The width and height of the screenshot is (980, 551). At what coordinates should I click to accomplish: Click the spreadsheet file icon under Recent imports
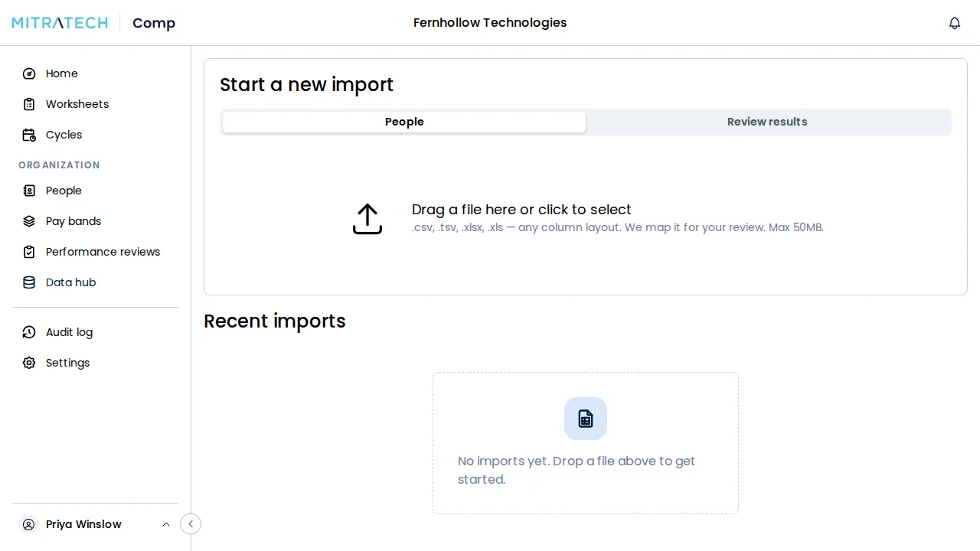[586, 419]
